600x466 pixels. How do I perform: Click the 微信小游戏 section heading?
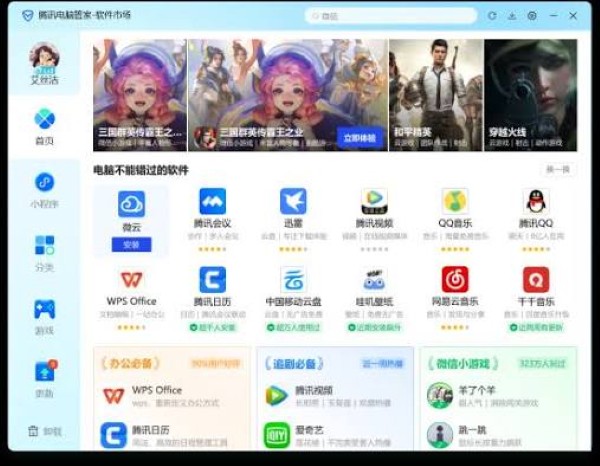tap(463, 363)
